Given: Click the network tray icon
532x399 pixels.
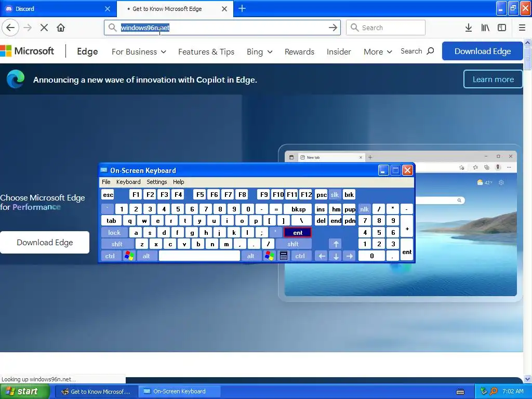Looking at the screenshot, I should tap(484, 391).
